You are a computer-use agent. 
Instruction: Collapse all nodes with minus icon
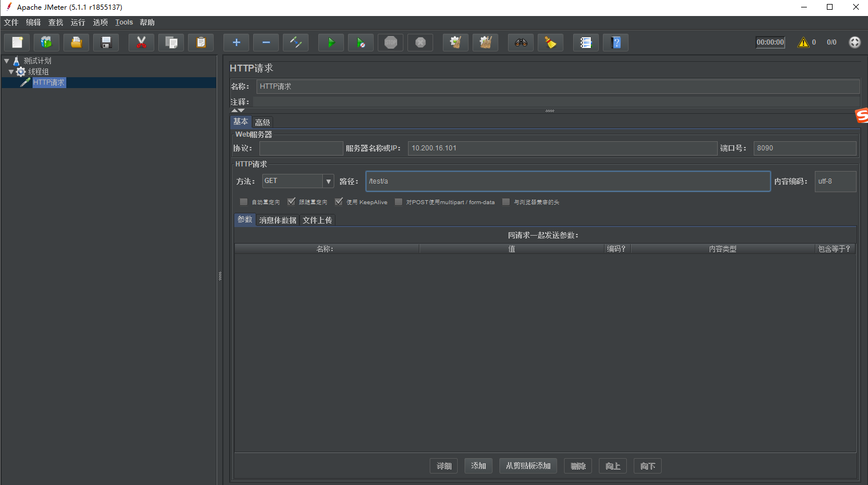pyautogui.click(x=266, y=42)
